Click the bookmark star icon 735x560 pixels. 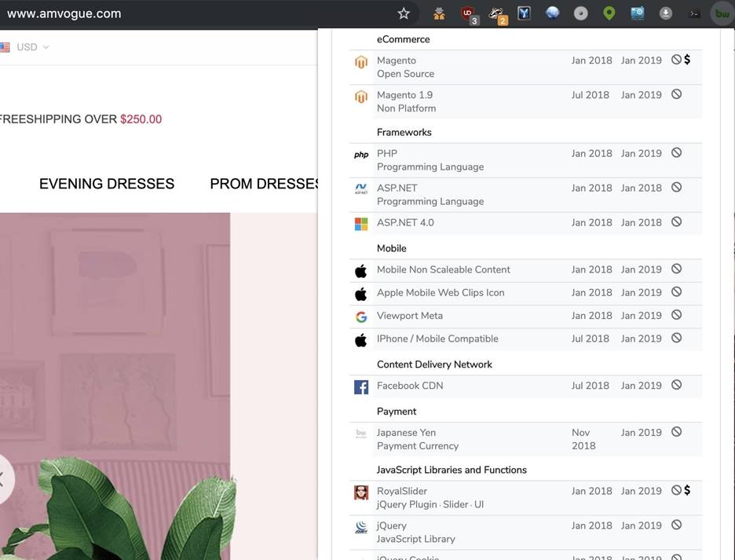(404, 13)
